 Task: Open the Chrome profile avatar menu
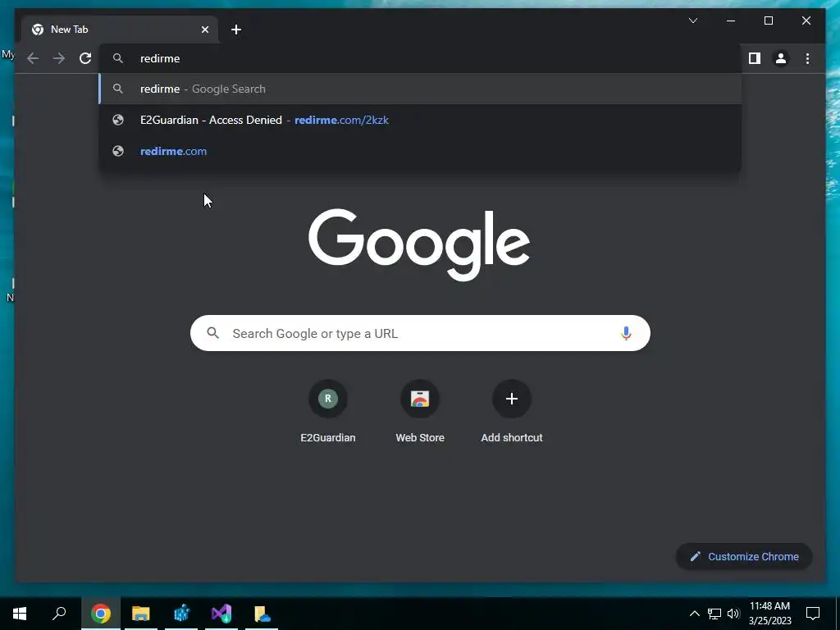point(781,58)
